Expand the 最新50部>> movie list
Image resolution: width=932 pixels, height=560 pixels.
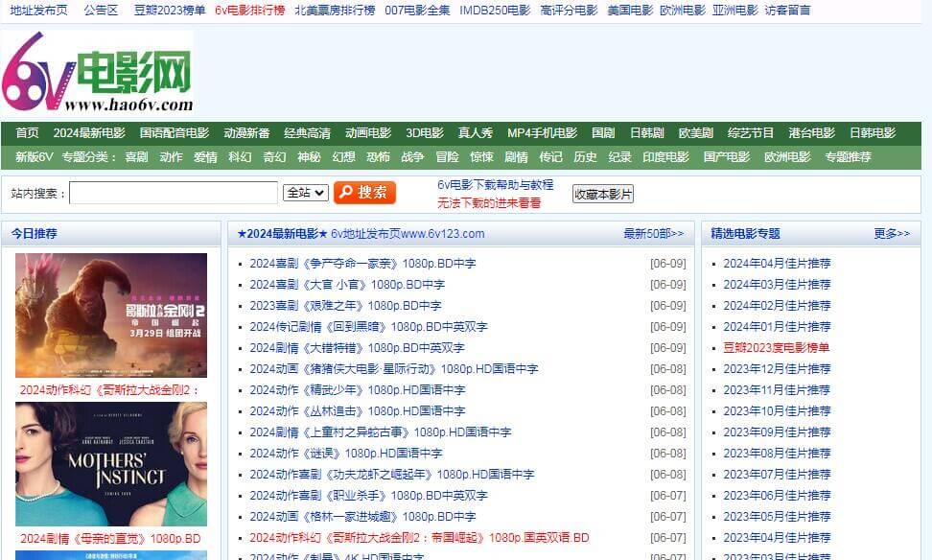653,233
